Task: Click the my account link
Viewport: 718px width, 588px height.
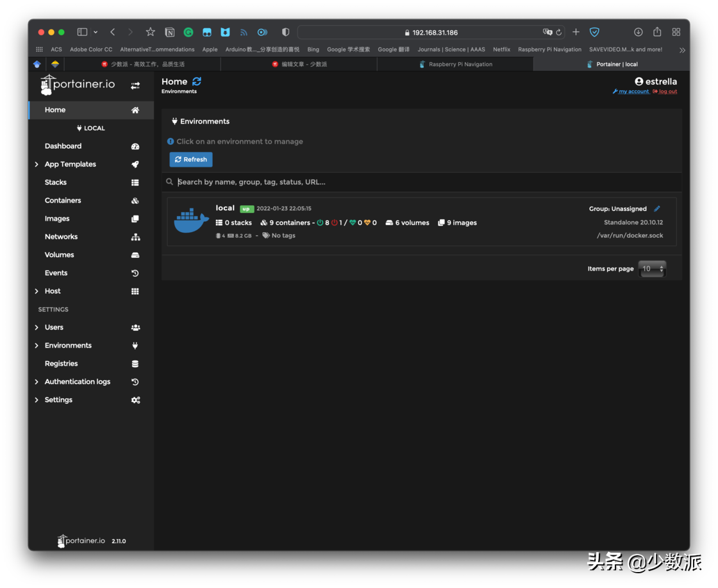Action: [x=633, y=92]
